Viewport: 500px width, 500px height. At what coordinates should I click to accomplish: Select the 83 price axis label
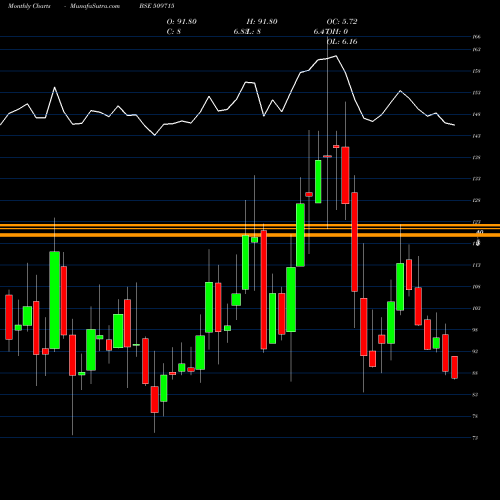tap(475, 395)
